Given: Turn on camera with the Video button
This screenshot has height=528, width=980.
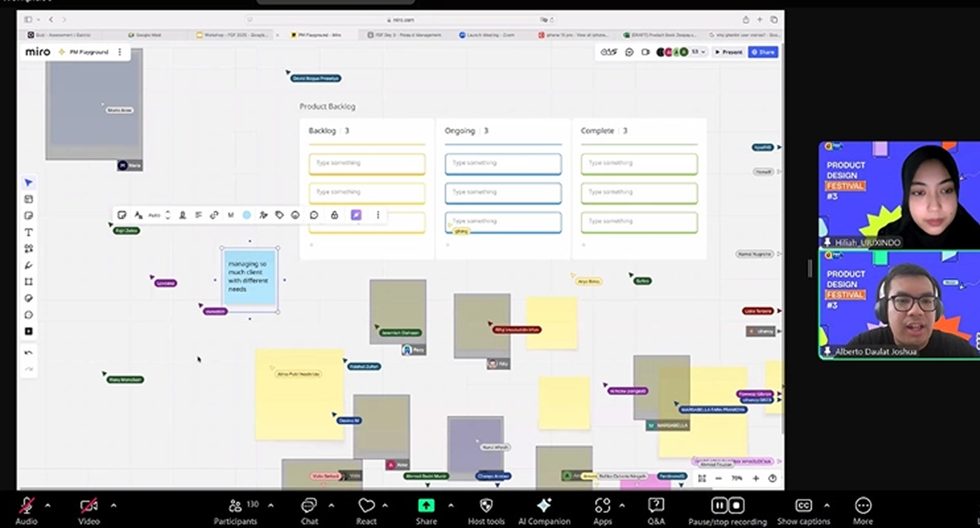Looking at the screenshot, I should point(89,510).
